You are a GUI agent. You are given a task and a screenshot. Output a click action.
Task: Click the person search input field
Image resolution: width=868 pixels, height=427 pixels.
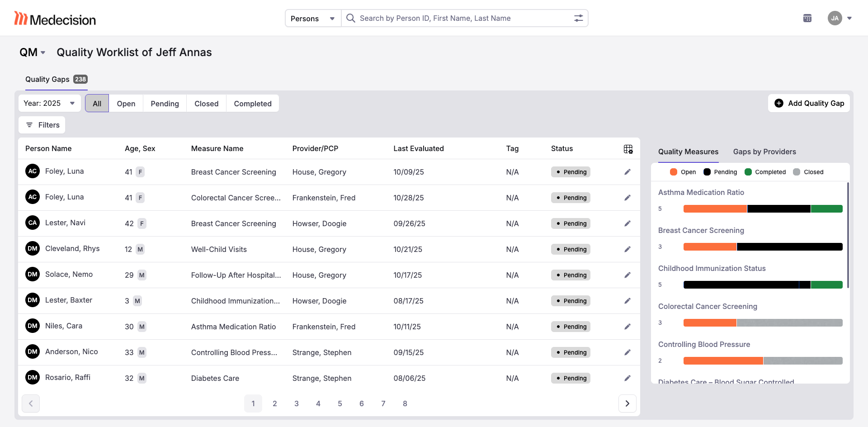[461, 19]
